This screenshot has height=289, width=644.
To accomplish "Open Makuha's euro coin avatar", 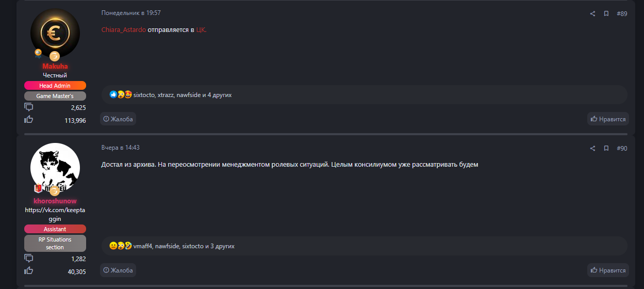I will pyautogui.click(x=55, y=33).
